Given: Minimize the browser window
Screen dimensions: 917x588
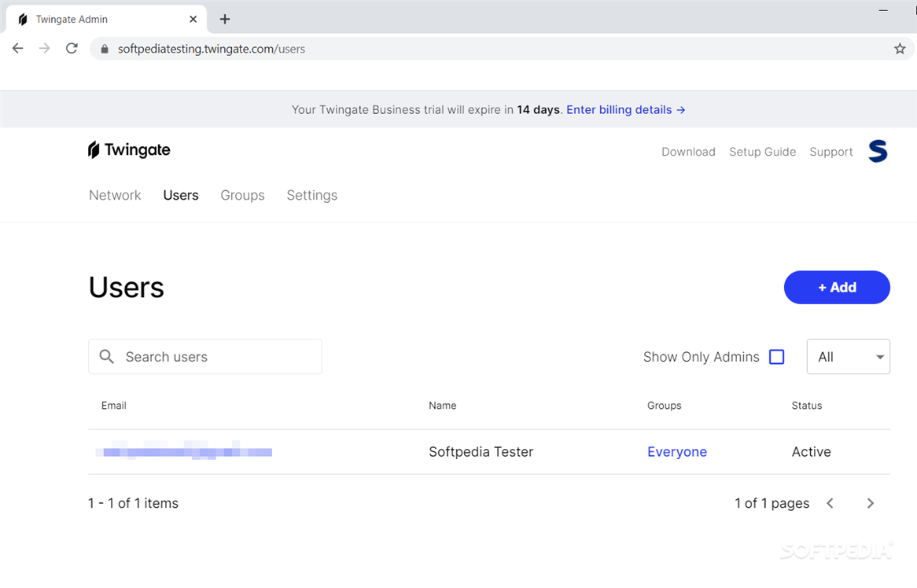Looking at the screenshot, I should tap(883, 10).
